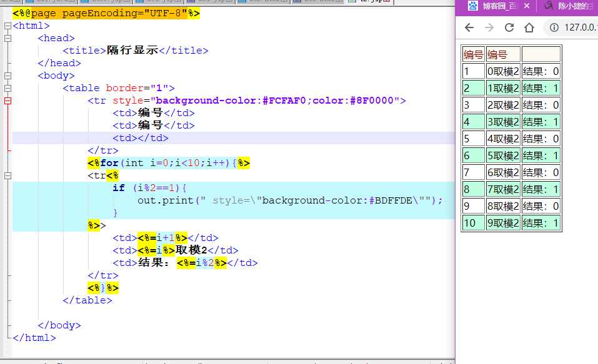Viewport: 598px width, 364px height.
Task: Click the 7取模2 table cell
Action: click(x=503, y=189)
